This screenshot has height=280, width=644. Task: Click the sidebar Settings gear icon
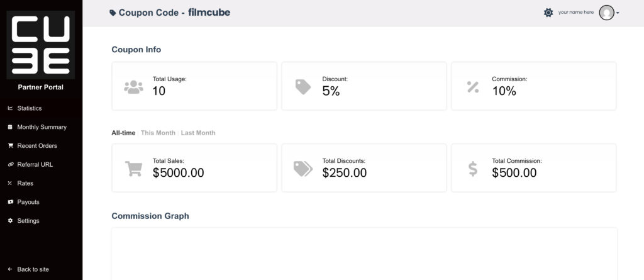(10, 221)
